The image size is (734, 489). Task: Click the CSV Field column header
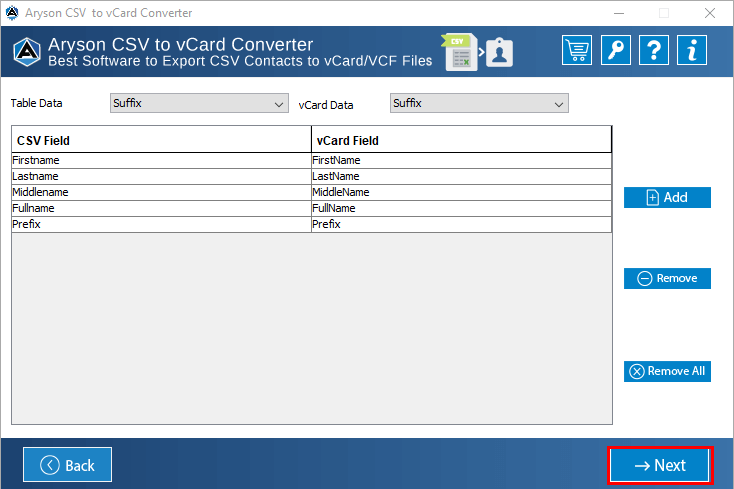point(161,139)
